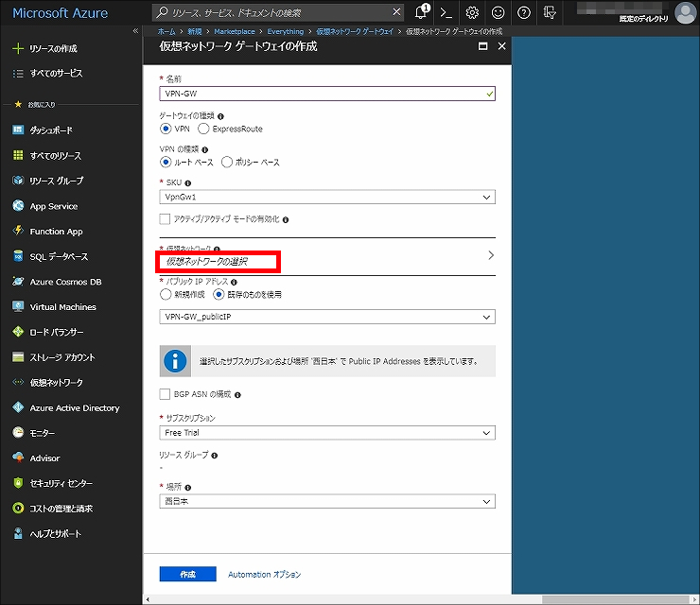Open Automation オプション link

click(x=264, y=574)
